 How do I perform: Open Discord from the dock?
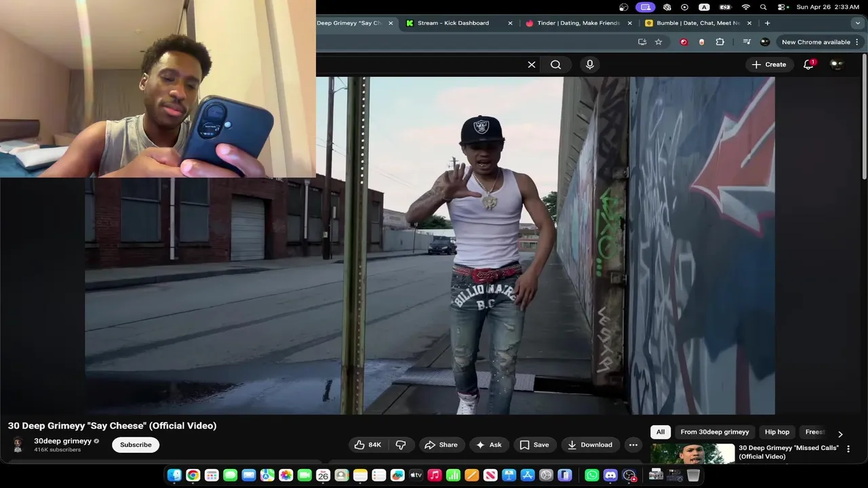pyautogui.click(x=611, y=475)
